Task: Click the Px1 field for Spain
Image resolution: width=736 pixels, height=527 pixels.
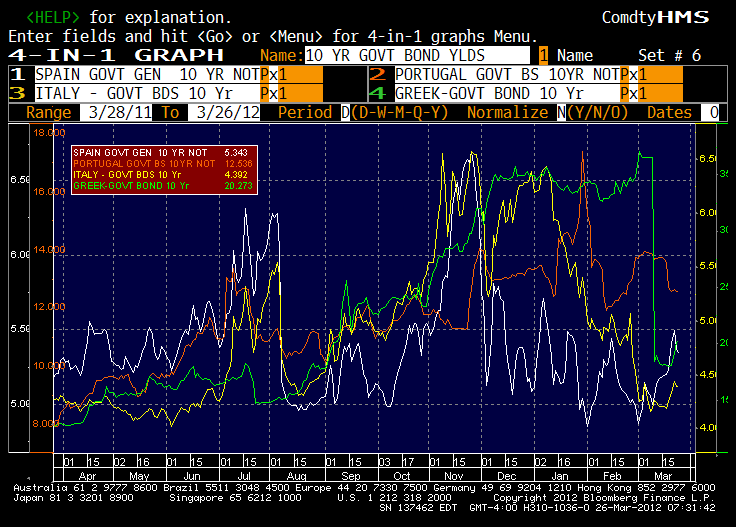Action: coord(280,74)
